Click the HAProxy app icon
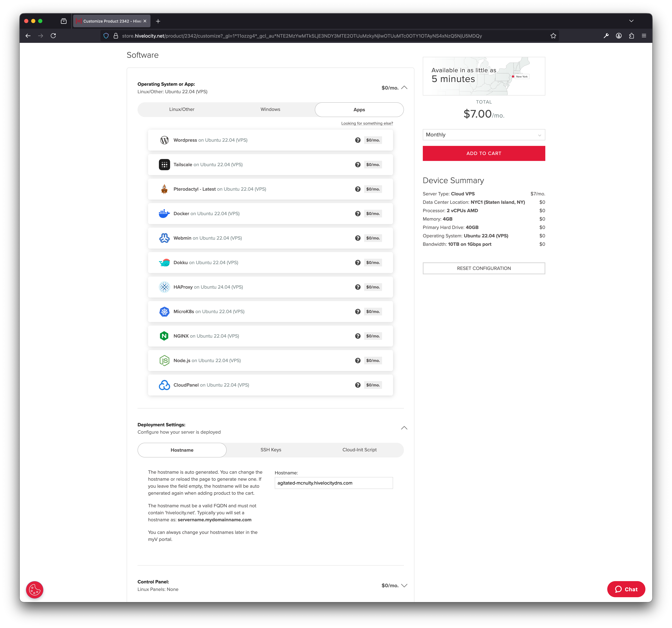The height and width of the screenshot is (628, 672). tap(164, 287)
